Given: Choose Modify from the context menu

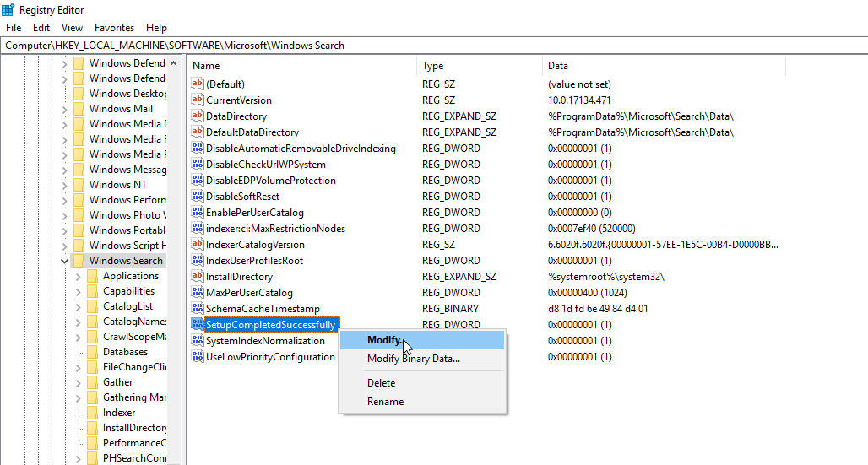Looking at the screenshot, I should [384, 340].
